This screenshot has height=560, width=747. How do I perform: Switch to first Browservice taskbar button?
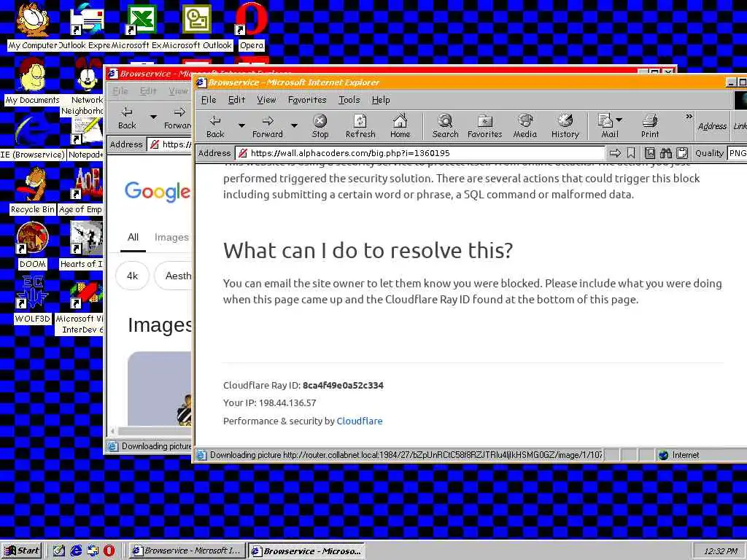tap(187, 551)
